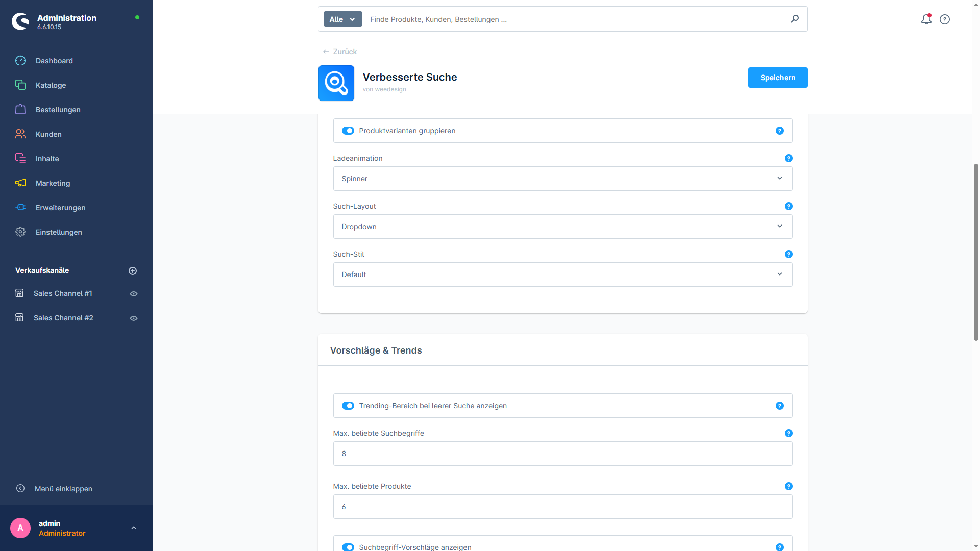This screenshot has width=980, height=551.
Task: Disable Trending-Bereich bei leerer Suche
Action: click(348, 406)
